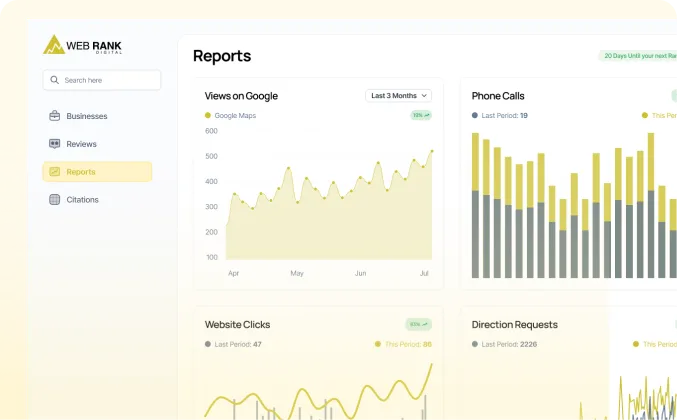677x420 pixels.
Task: Click the Businesses briefcase icon
Action: coord(54,116)
